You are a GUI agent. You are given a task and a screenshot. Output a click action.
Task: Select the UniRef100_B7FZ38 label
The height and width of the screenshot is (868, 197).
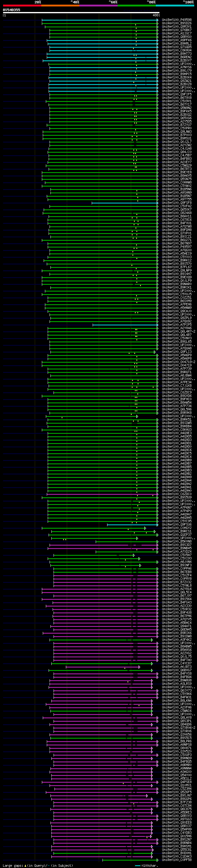176,802
